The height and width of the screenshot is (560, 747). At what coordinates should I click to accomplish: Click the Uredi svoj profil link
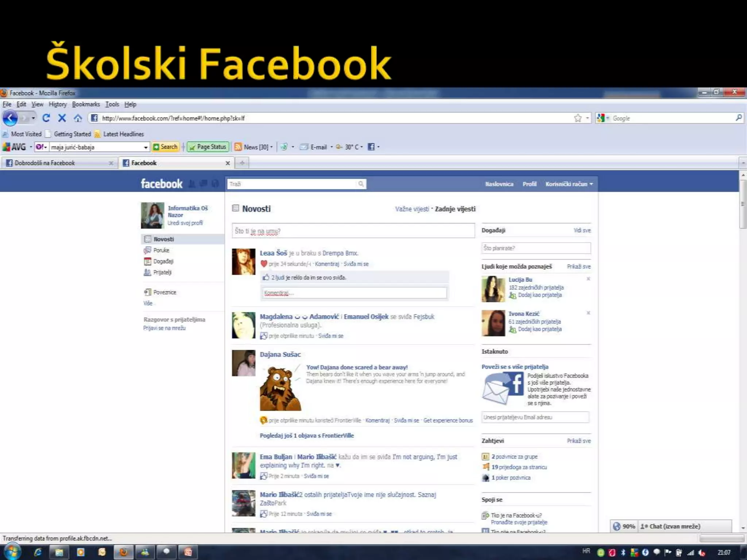[185, 223]
